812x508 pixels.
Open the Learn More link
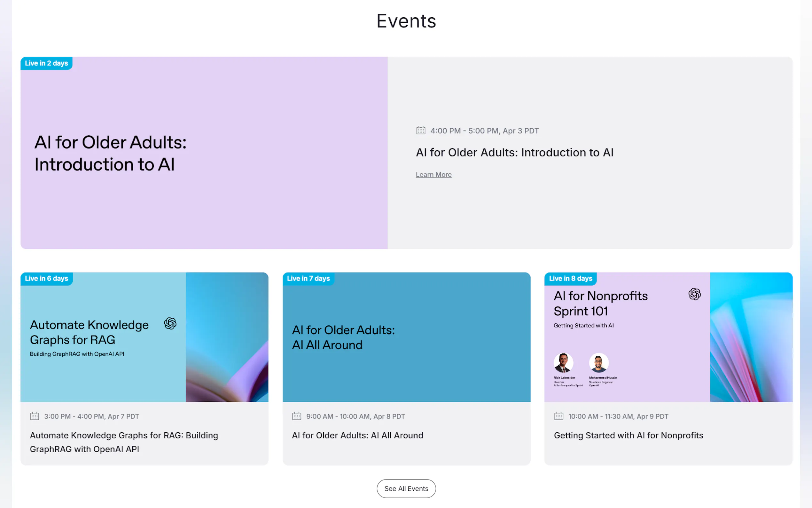pos(433,175)
